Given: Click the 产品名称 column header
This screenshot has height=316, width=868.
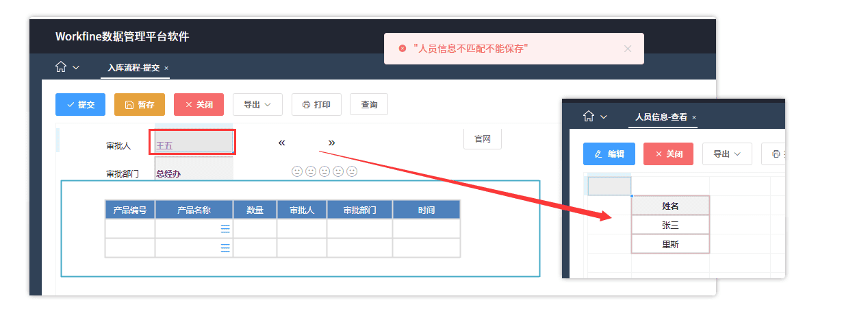Looking at the screenshot, I should (x=194, y=210).
